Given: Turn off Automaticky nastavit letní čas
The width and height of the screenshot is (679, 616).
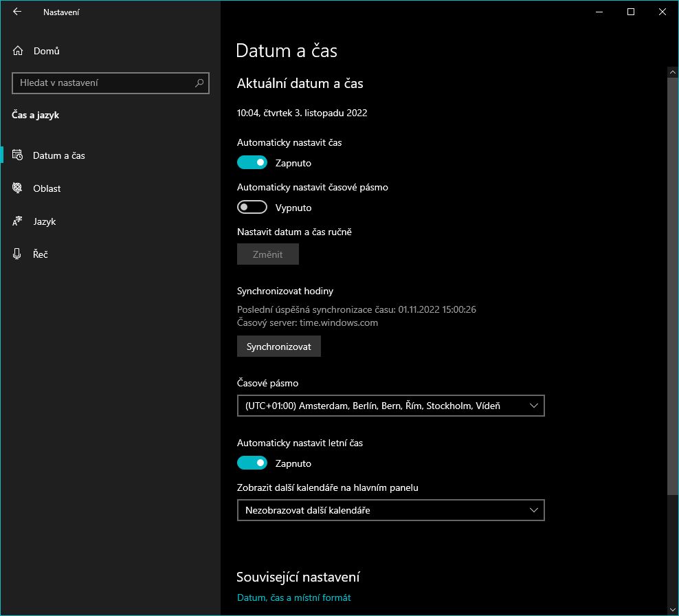Looking at the screenshot, I should [x=252, y=463].
